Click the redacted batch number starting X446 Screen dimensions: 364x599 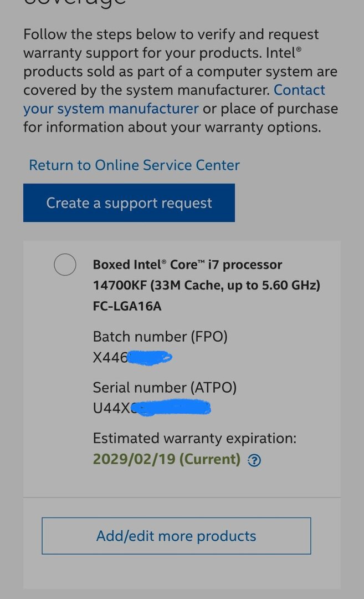tap(133, 358)
